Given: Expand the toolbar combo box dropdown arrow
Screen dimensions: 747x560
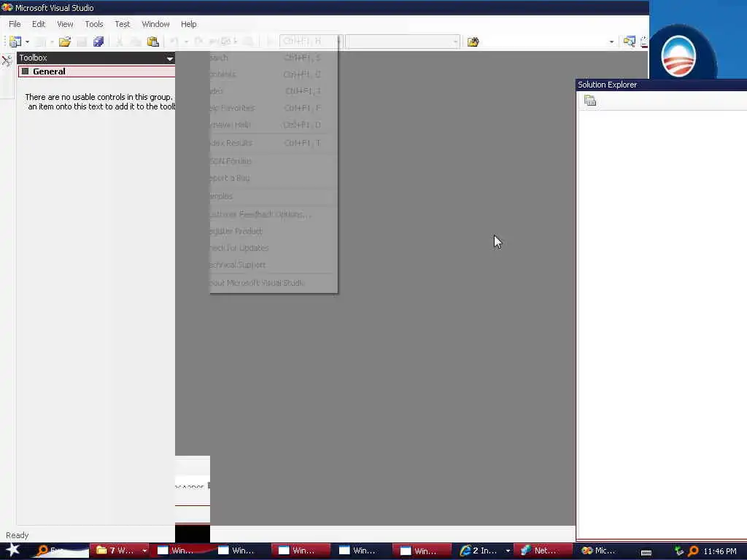Looking at the screenshot, I should [456, 42].
